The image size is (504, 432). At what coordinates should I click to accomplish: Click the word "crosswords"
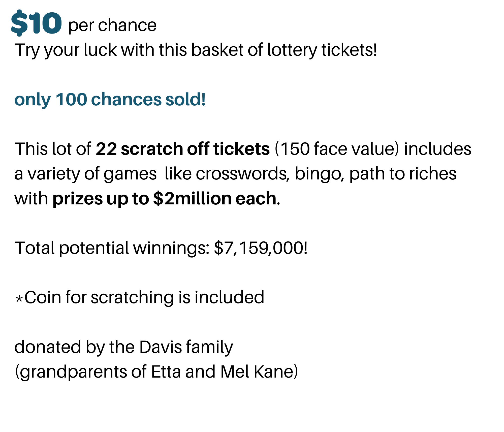click(241, 174)
